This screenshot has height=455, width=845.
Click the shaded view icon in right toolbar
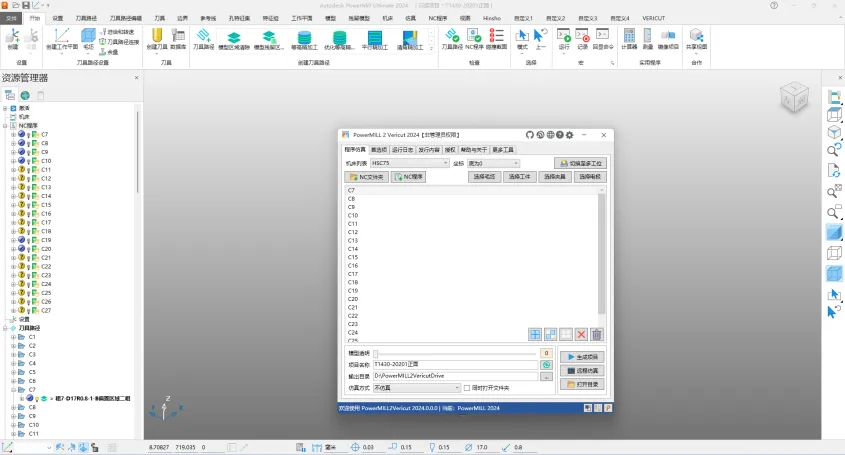coord(834,233)
